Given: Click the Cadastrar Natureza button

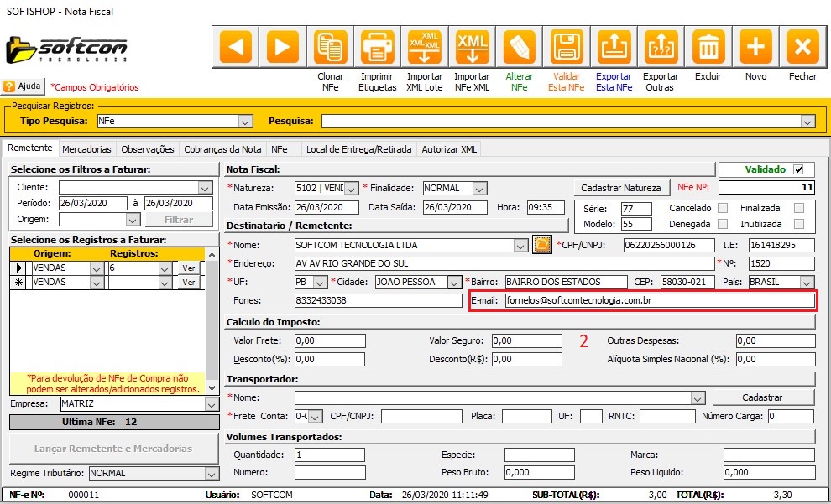Looking at the screenshot, I should (622, 188).
